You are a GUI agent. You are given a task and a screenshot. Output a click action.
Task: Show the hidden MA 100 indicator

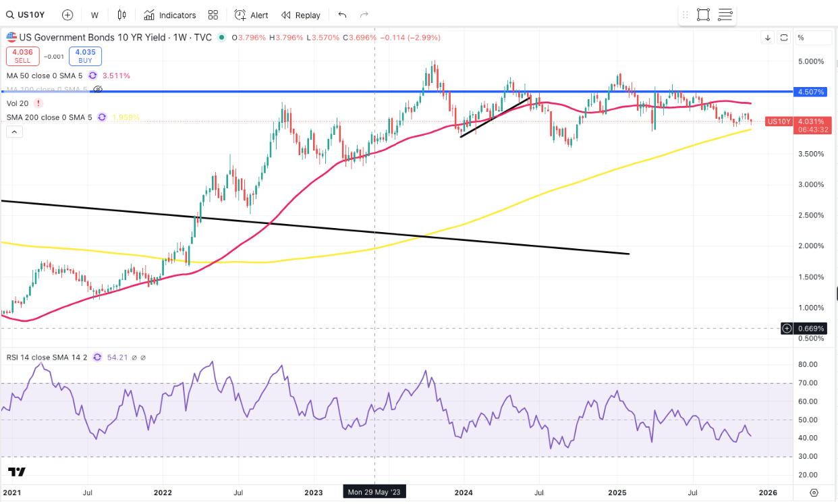click(x=98, y=89)
